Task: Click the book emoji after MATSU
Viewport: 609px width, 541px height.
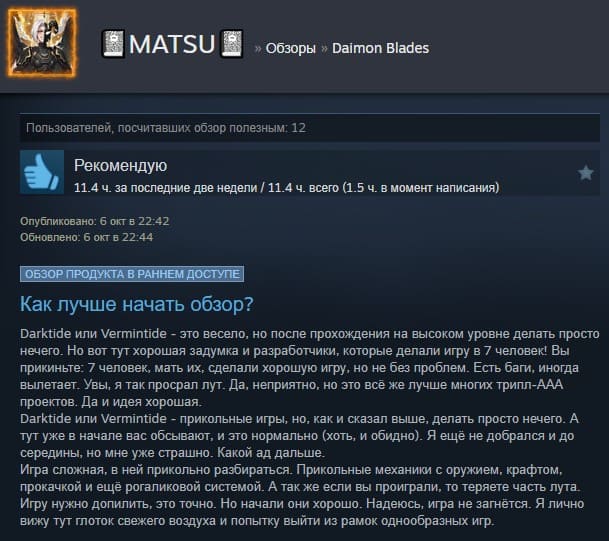Action: pyautogui.click(x=232, y=43)
